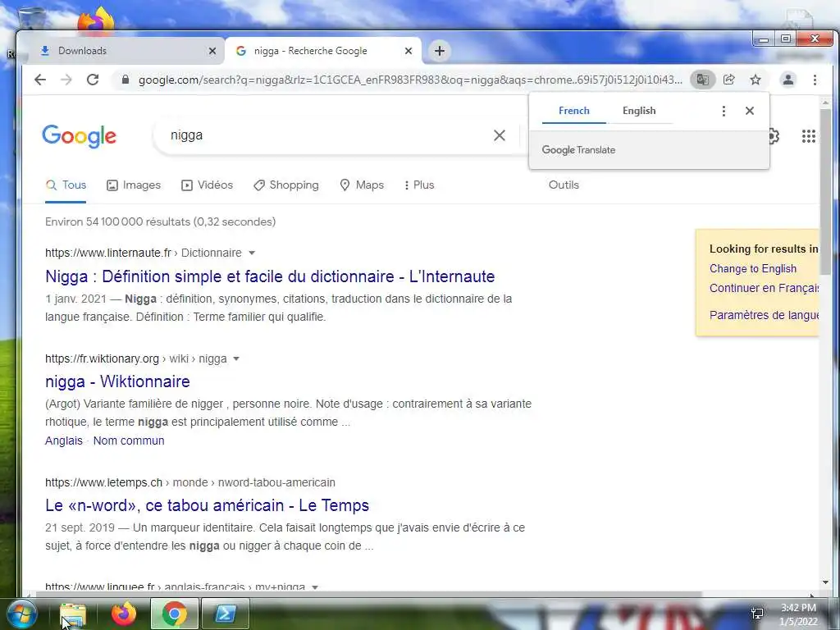Select French in the translate popup
840x630 pixels.
pos(573,111)
